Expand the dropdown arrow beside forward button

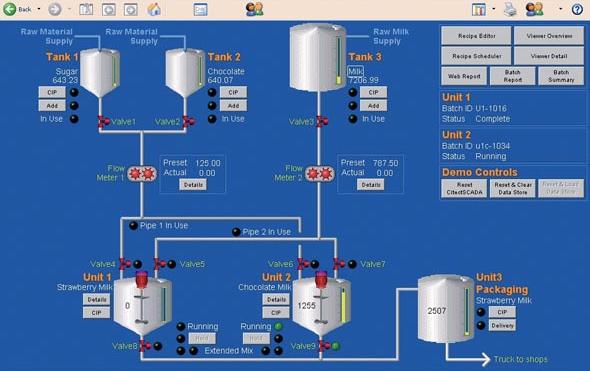pyautogui.click(x=69, y=9)
